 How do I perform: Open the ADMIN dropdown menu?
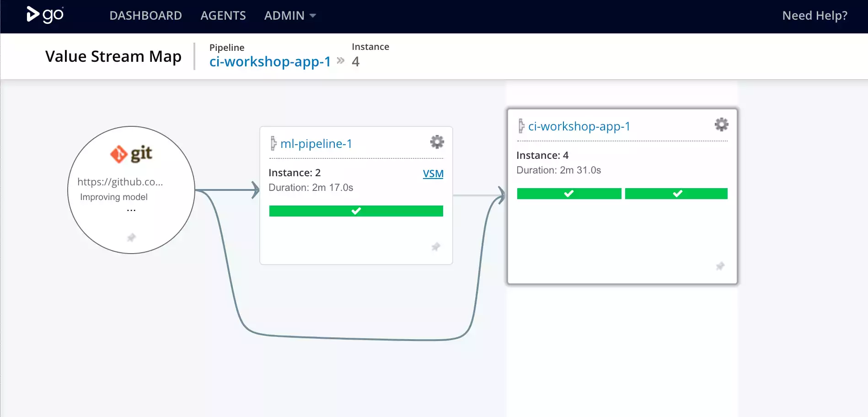(x=289, y=15)
